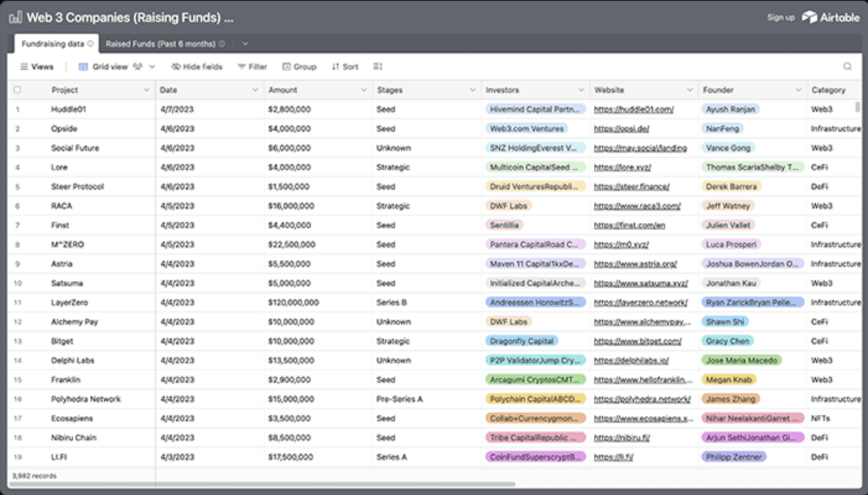Open the lore.xyz website link

[x=623, y=167]
